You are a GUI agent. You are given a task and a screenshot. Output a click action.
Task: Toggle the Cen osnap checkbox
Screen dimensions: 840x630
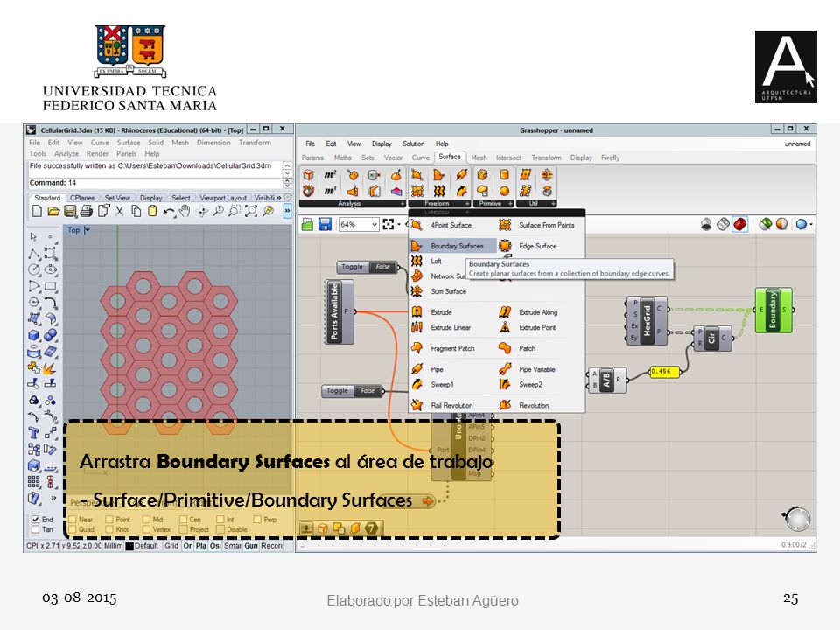183,519
